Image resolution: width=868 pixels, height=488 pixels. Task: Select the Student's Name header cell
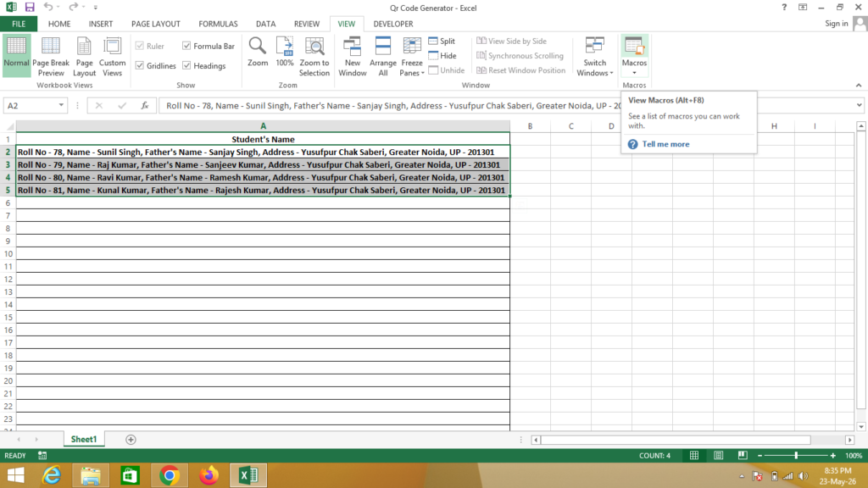263,139
